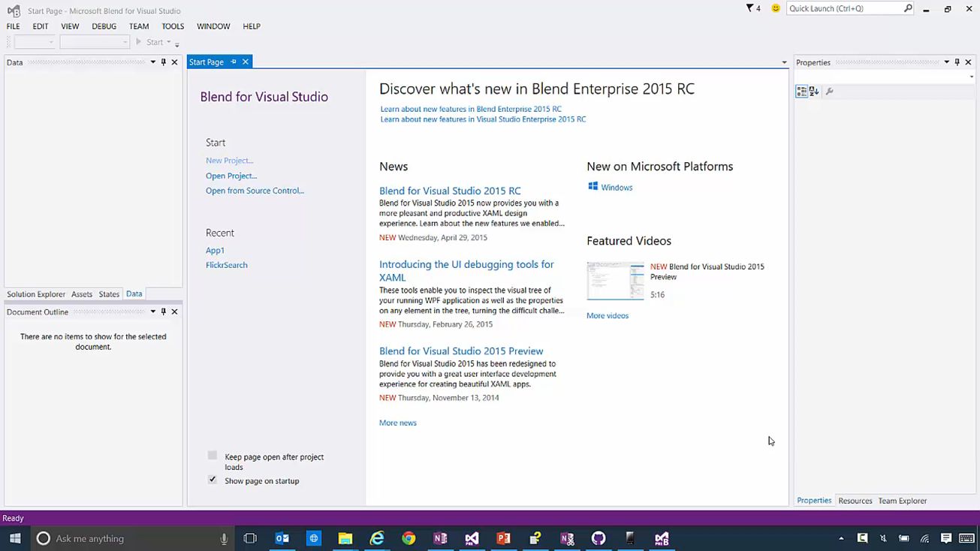Close the Start Page tab
The image size is (980, 551).
(246, 62)
